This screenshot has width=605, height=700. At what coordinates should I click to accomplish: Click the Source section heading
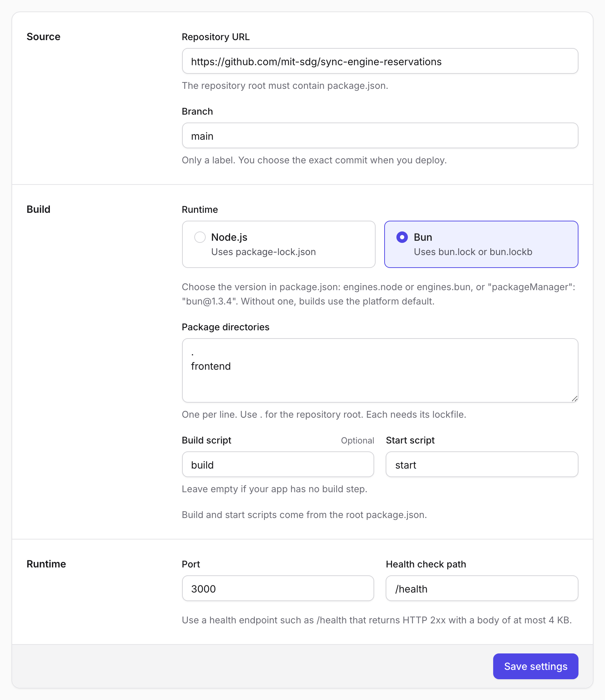point(43,37)
